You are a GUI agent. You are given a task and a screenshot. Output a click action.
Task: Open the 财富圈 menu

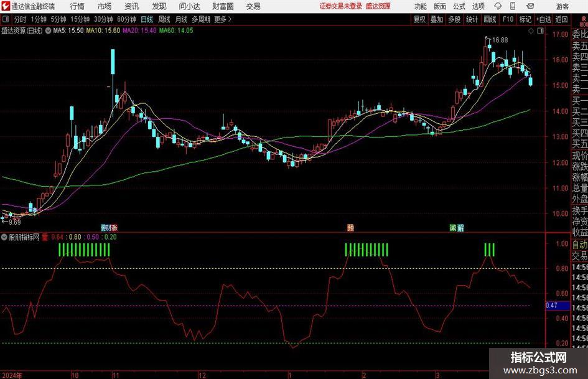click(x=223, y=6)
